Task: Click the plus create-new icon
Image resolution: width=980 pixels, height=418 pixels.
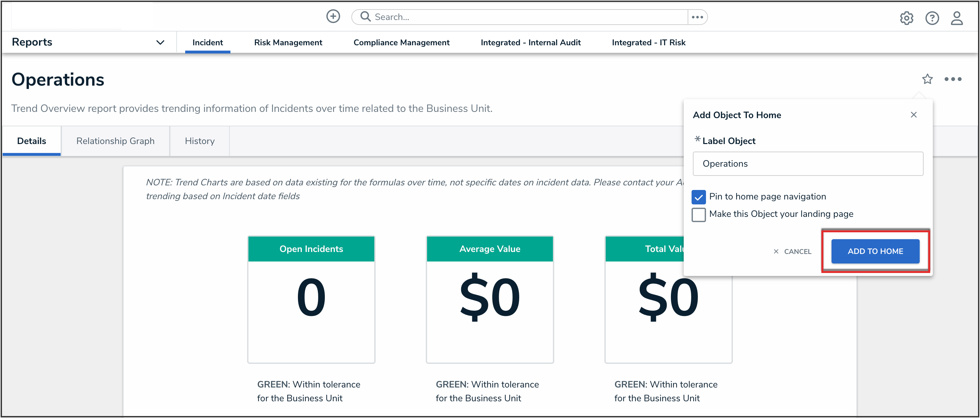Action: pos(333,16)
